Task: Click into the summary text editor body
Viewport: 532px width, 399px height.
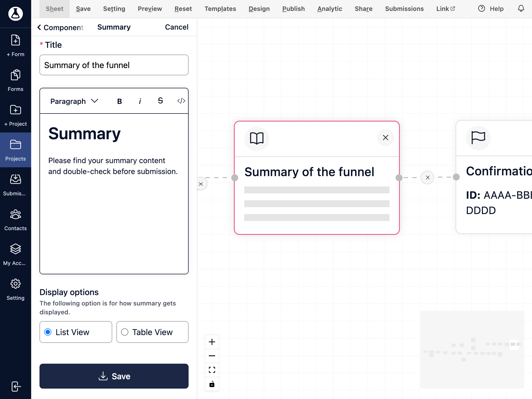Action: 114,194
